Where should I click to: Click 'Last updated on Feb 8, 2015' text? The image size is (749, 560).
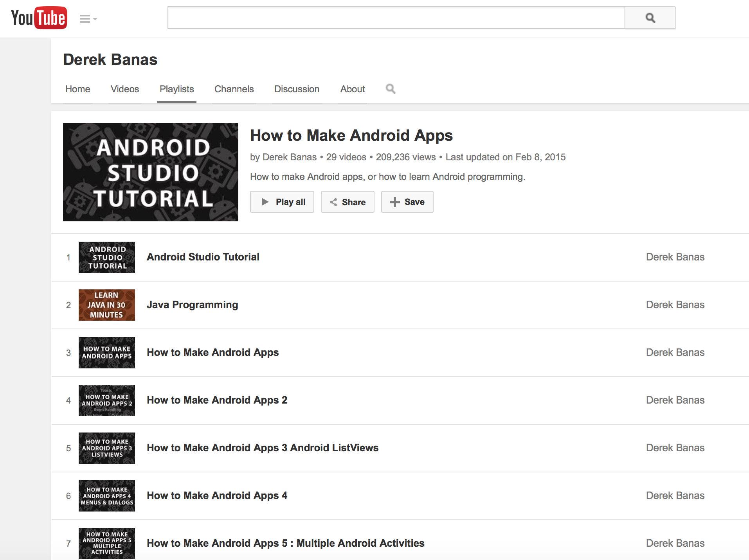click(x=506, y=157)
